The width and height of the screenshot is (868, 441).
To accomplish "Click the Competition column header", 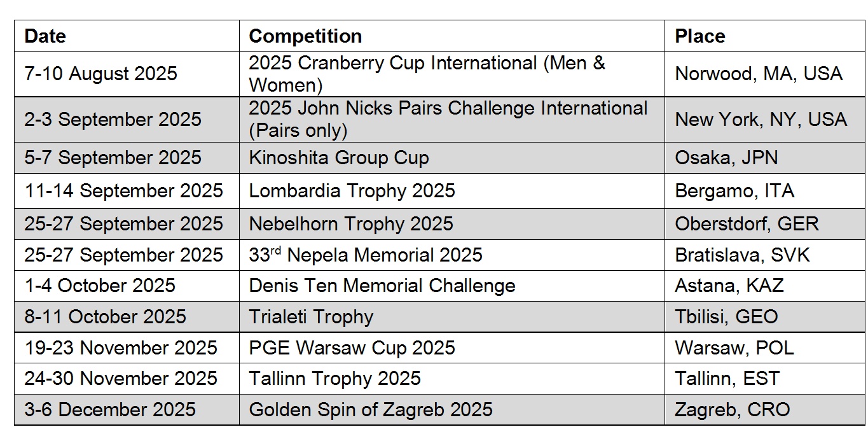I will (x=305, y=36).
